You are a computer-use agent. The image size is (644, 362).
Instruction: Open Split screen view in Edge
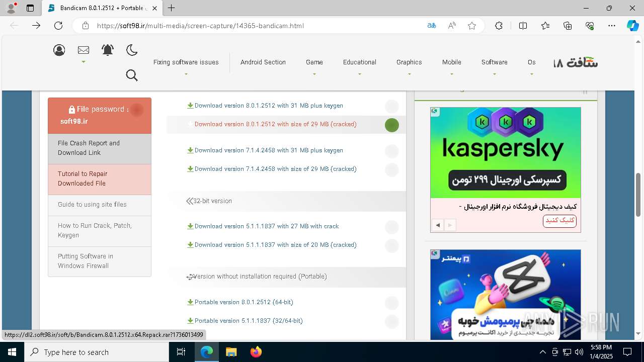coord(523,26)
